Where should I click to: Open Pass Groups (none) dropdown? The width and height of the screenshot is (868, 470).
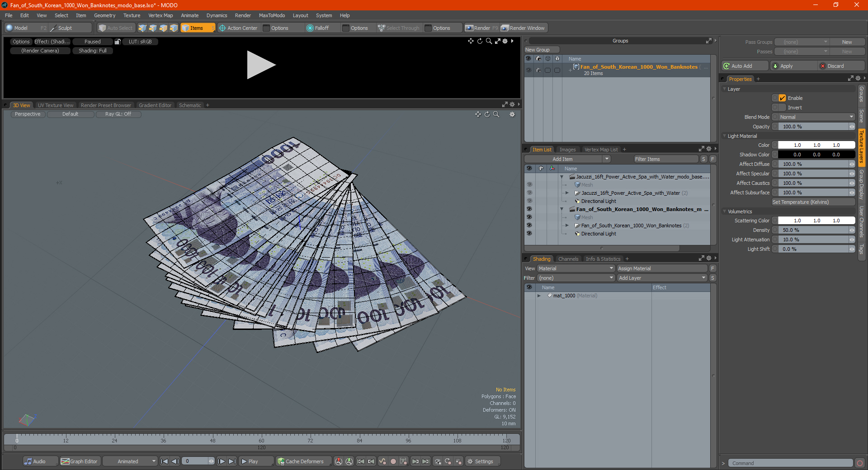pyautogui.click(x=802, y=42)
